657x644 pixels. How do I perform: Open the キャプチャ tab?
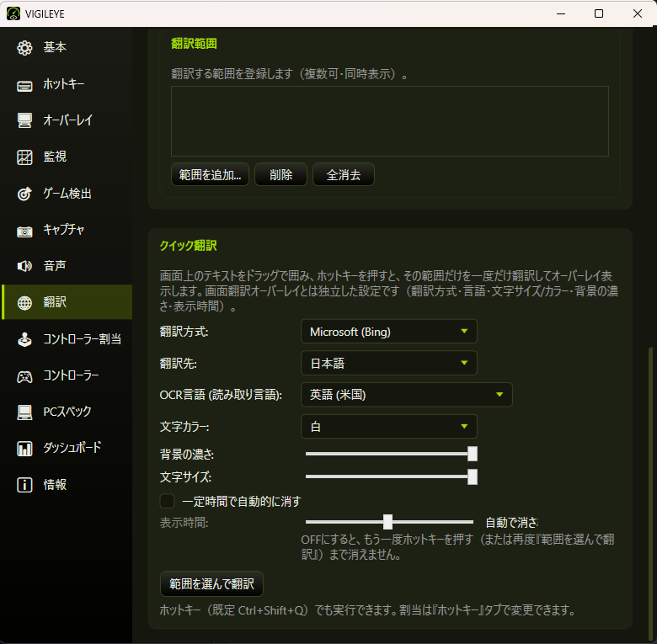pos(67,230)
